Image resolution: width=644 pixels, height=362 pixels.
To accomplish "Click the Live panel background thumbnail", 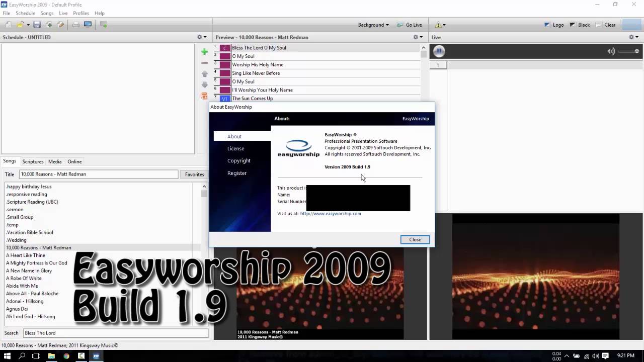I will [536, 277].
